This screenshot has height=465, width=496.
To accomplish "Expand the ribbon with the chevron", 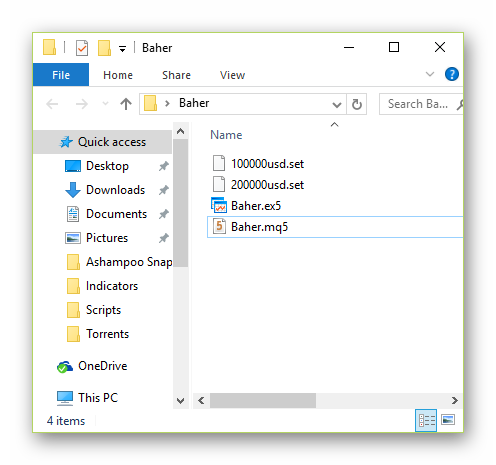I will (x=430, y=74).
